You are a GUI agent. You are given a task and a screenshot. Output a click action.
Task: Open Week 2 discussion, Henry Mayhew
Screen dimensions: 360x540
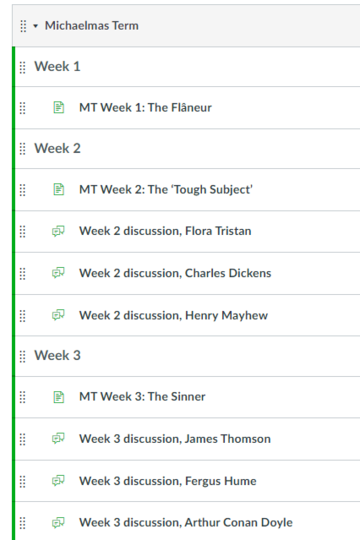coord(173,315)
